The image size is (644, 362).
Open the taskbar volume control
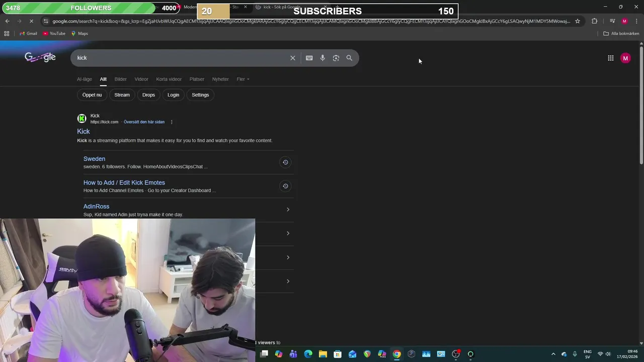[608, 354]
